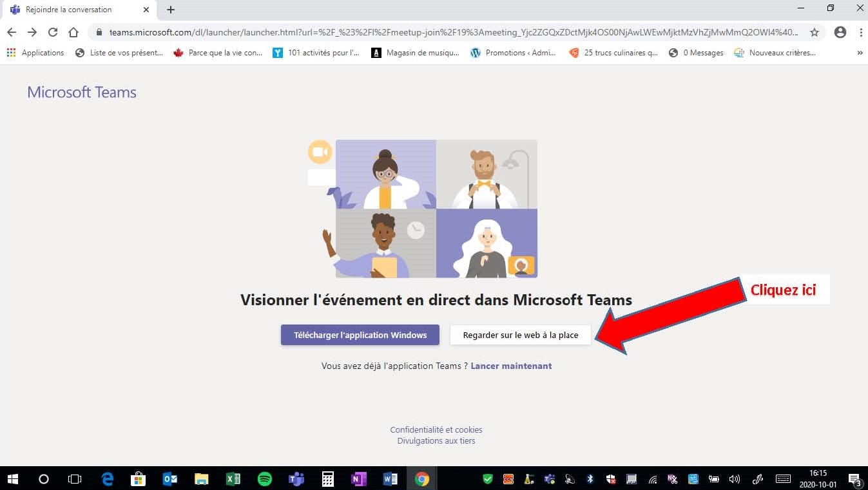Open 'Parce que la vie con...' bookmark
The width and height of the screenshot is (868, 490).
[218, 53]
